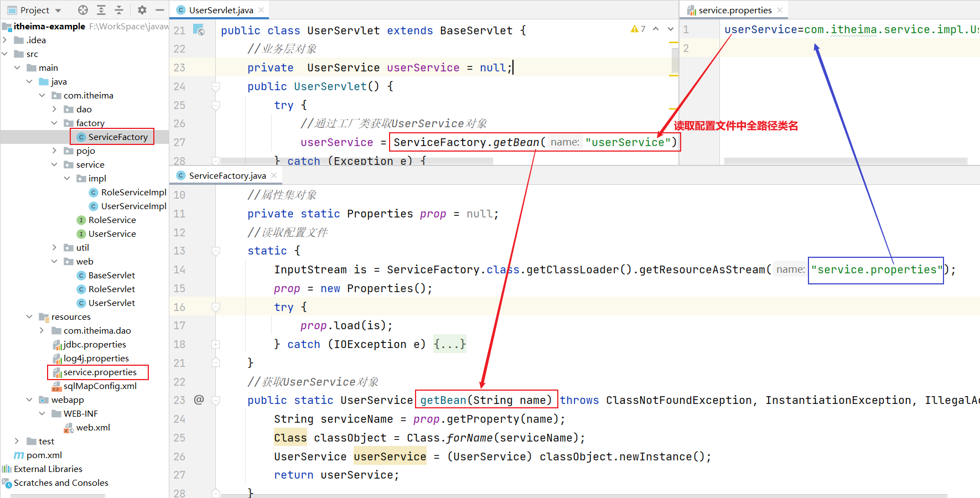Unfold the catch block at line 18

coord(216,344)
